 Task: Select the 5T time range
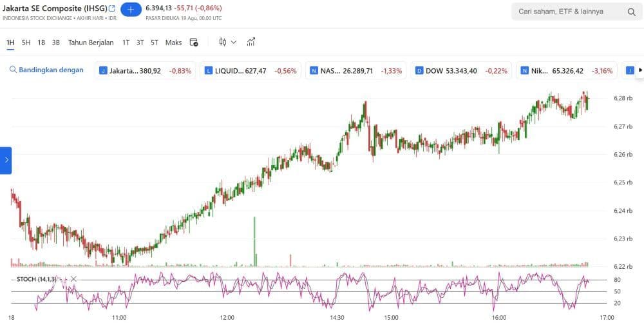pyautogui.click(x=154, y=43)
